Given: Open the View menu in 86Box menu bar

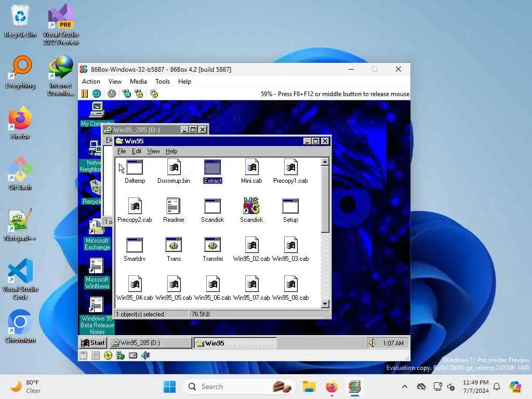Looking at the screenshot, I should pos(115,82).
